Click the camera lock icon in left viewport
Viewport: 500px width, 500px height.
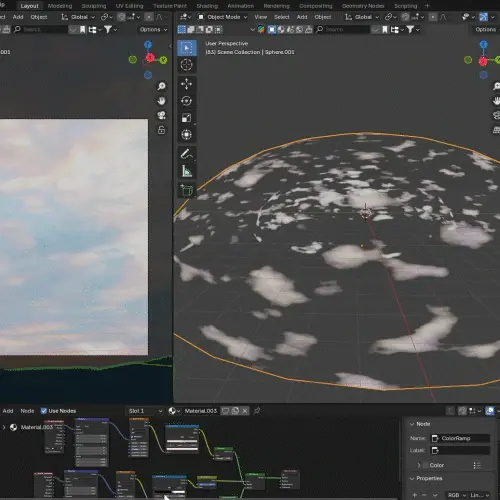click(x=162, y=130)
